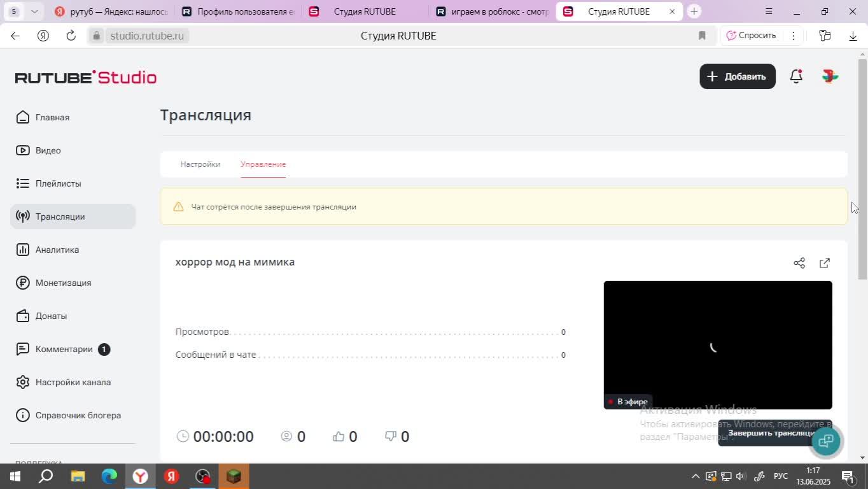Select the Управление tab
The width and height of the screenshot is (868, 489).
point(263,164)
